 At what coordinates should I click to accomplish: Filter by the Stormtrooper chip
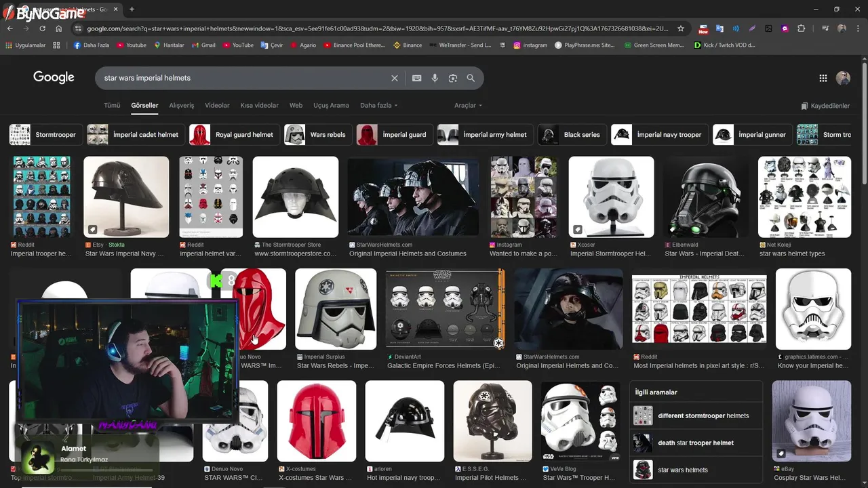click(x=46, y=135)
